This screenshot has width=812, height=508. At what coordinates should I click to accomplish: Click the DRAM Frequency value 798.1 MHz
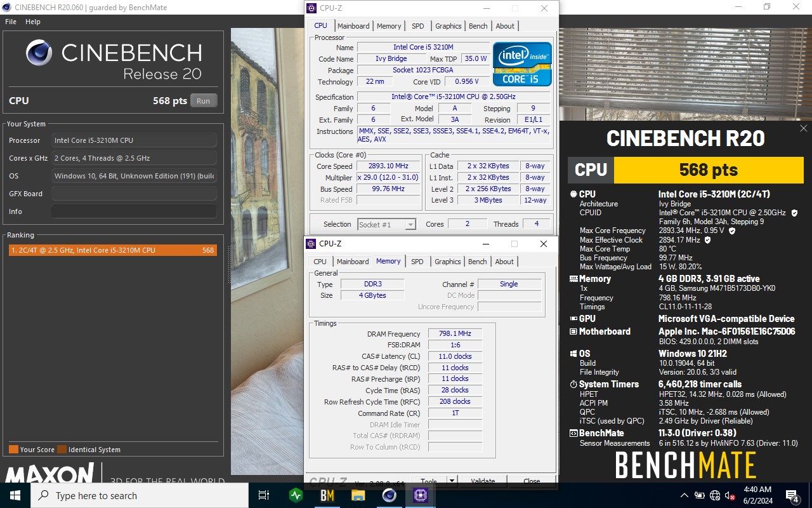[x=455, y=334]
